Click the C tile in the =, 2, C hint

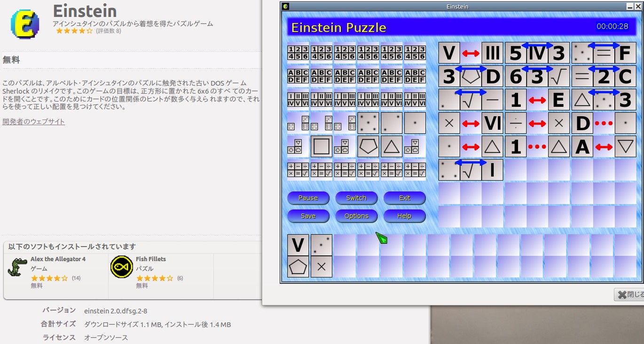coord(625,76)
